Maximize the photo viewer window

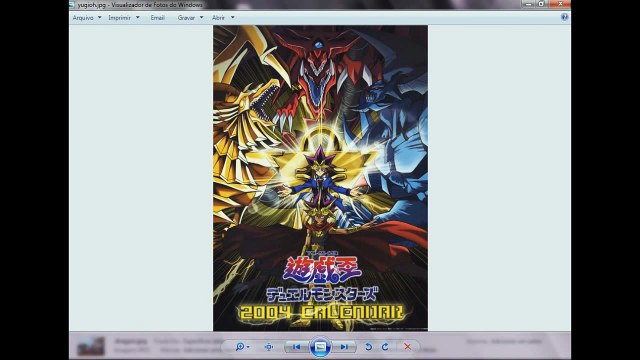tap(541, 4)
